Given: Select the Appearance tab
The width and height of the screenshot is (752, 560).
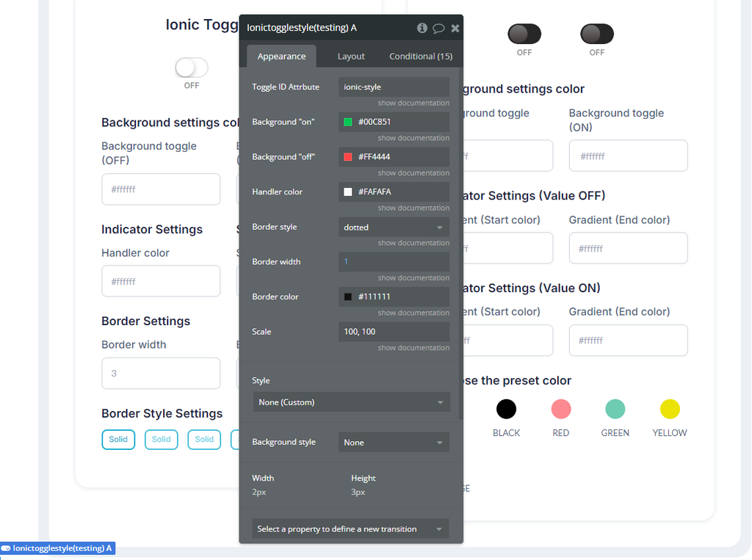Looking at the screenshot, I should 281,56.
